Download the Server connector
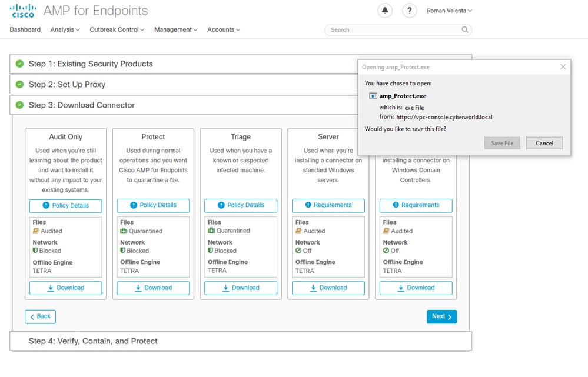The image size is (588, 377). pos(328,288)
